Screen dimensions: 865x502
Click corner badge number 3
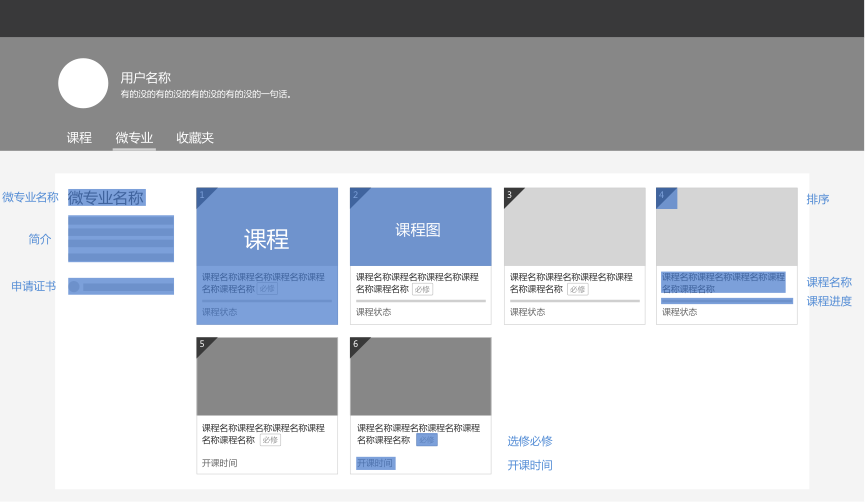[x=510, y=195]
